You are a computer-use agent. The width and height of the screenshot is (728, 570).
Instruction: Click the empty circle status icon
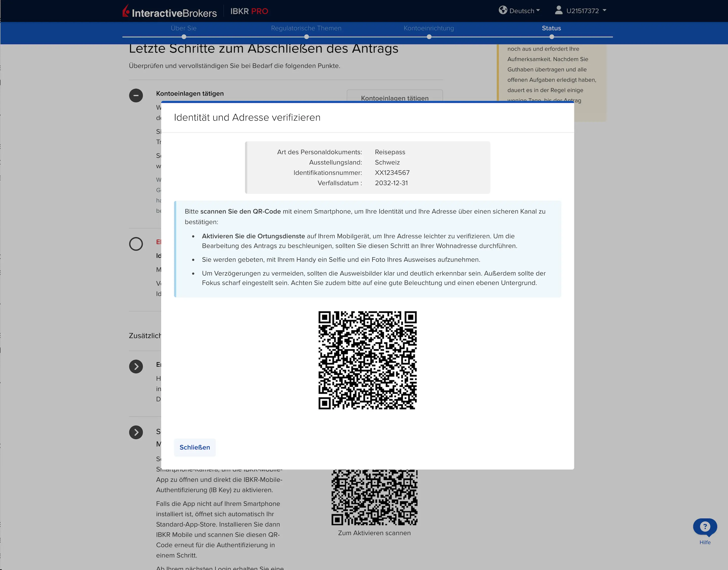(x=136, y=244)
